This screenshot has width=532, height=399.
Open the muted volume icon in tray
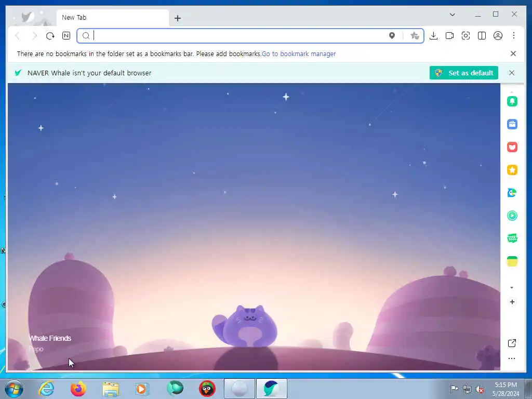click(480, 389)
